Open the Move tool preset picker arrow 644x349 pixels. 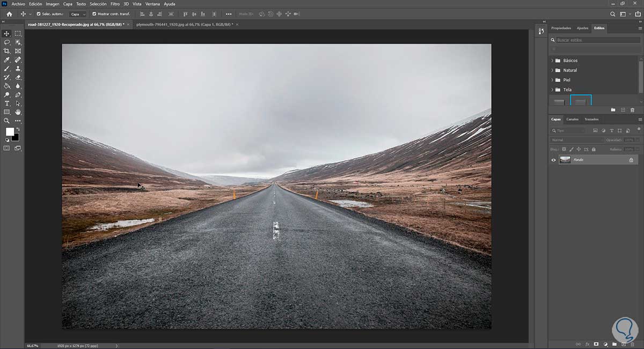(30, 14)
